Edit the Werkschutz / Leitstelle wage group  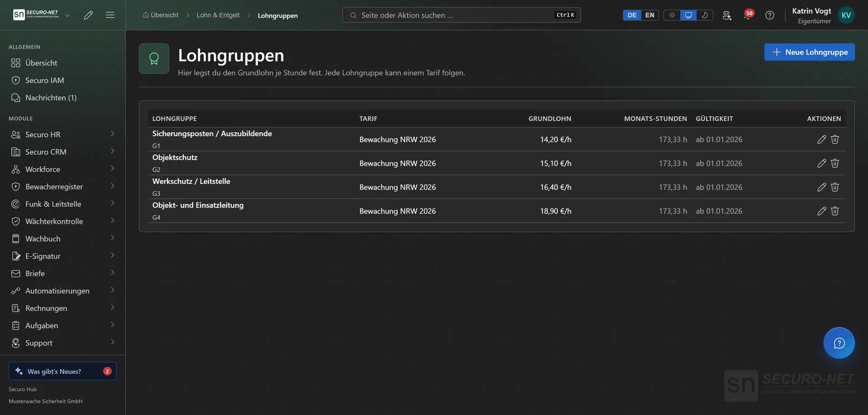click(821, 187)
